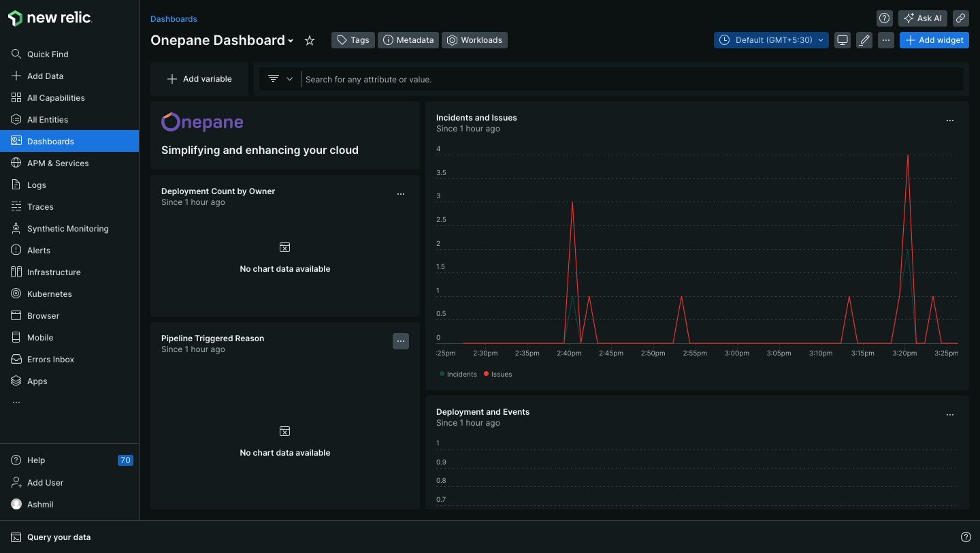Launch Ask AI
The image size is (980, 553).
point(923,18)
